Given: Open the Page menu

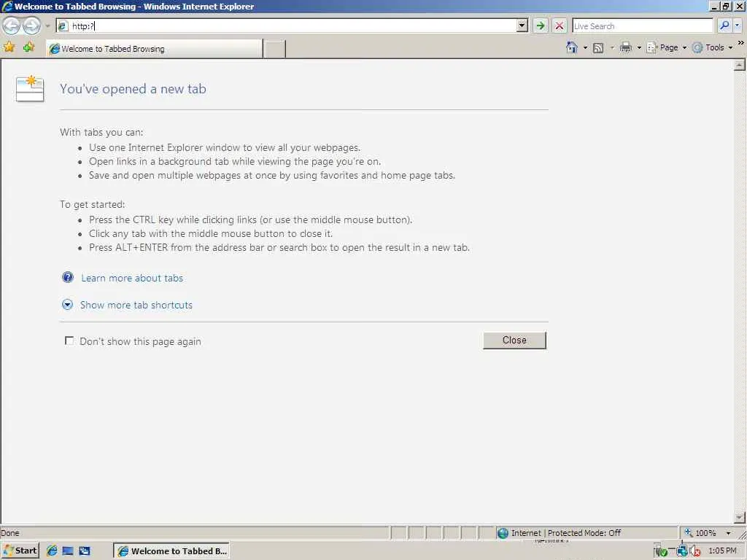Looking at the screenshot, I should click(666, 47).
